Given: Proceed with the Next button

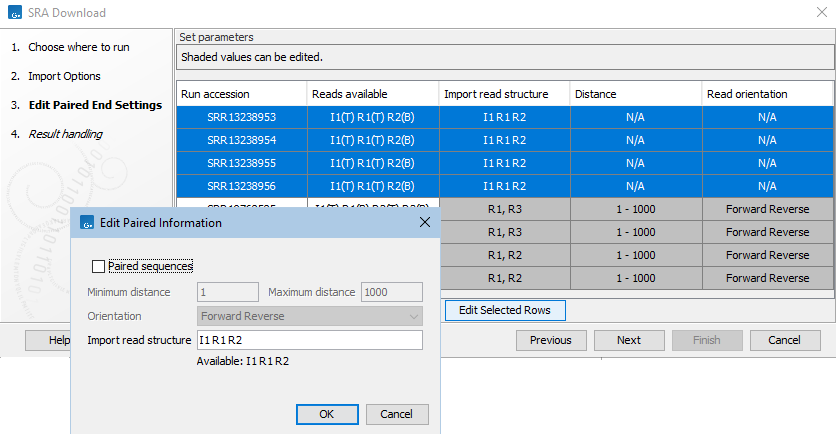Looking at the screenshot, I should click(628, 340).
